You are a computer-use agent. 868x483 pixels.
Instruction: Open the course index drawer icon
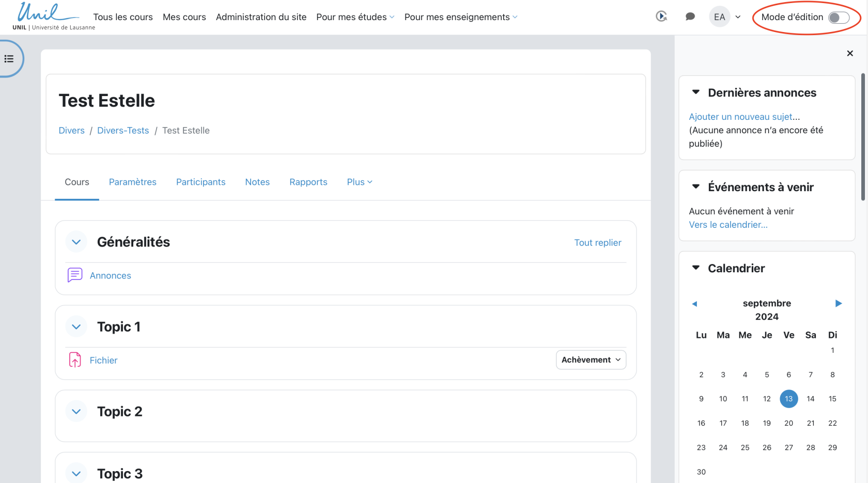point(9,59)
